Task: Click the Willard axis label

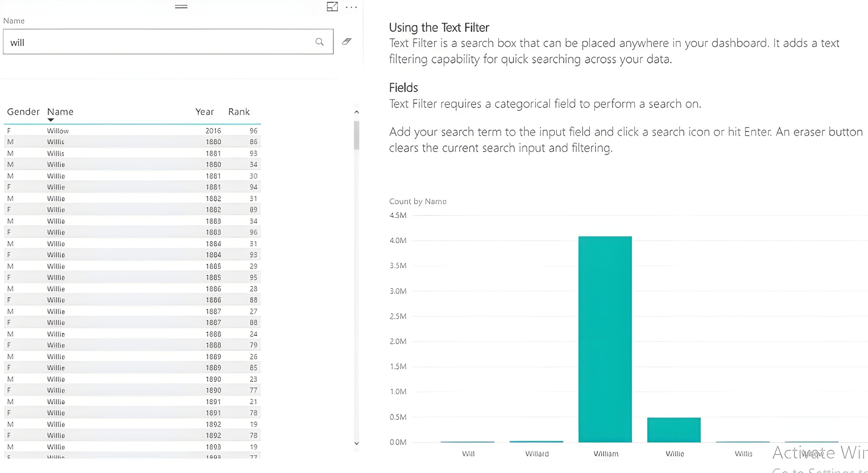Action: [x=537, y=454]
